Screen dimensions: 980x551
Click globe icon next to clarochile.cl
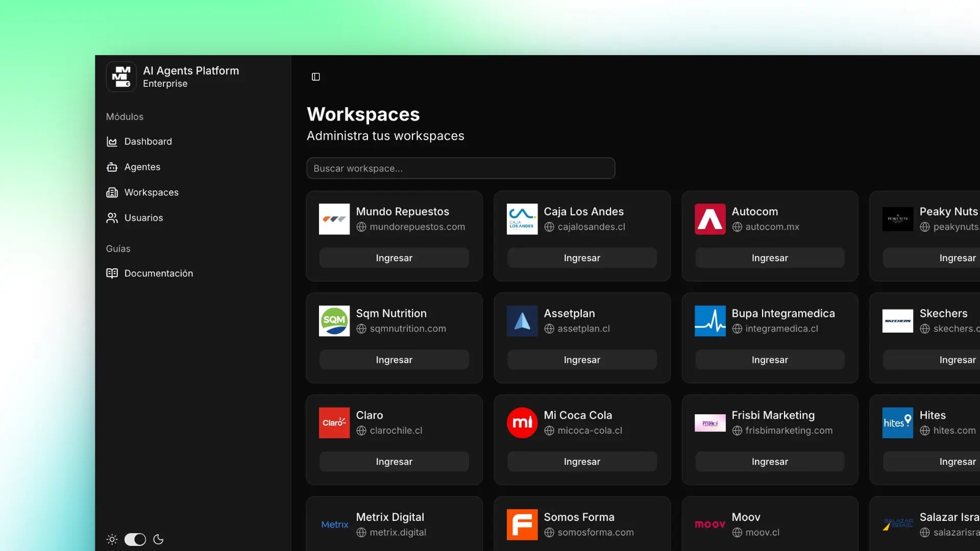coord(361,431)
